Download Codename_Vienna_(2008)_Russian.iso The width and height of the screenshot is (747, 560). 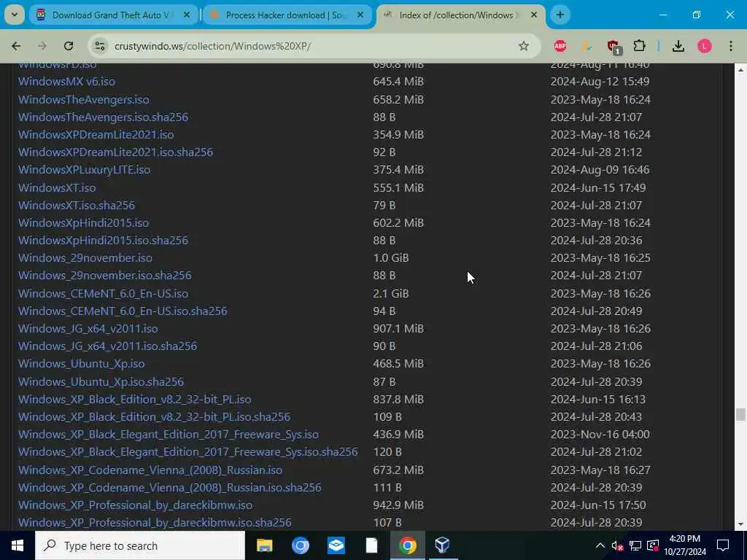tap(150, 470)
